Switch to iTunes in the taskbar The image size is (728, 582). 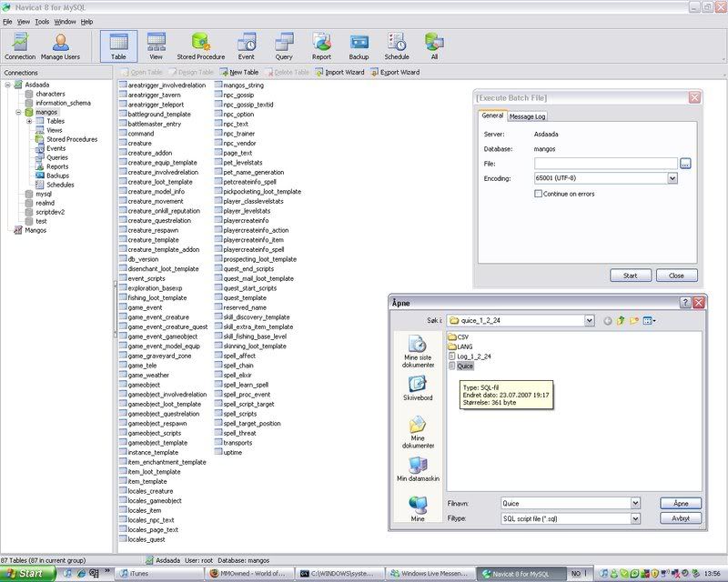coord(157,574)
